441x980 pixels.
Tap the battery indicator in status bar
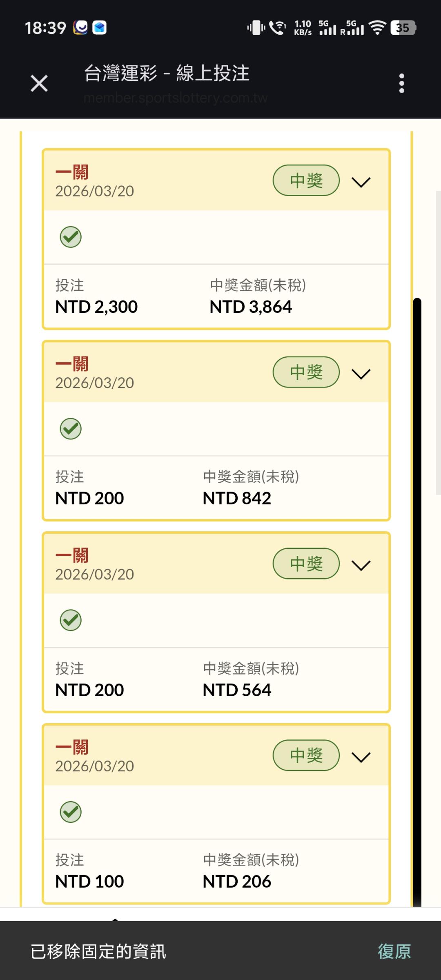pos(403,28)
